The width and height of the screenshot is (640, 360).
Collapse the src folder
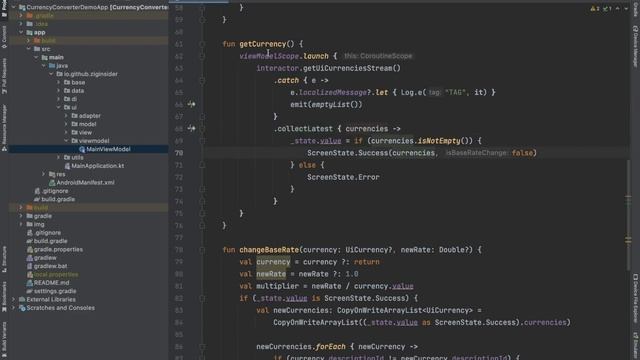coord(29,49)
